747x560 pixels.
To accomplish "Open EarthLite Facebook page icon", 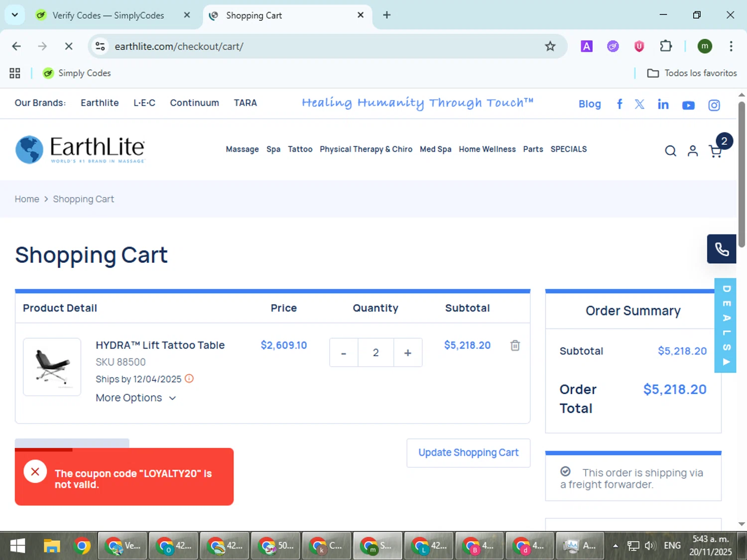I will [620, 104].
